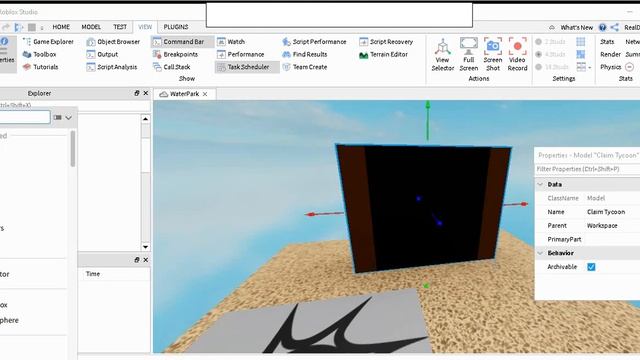Enter Full Screen mode
The image size is (640, 360).
coord(469,55)
